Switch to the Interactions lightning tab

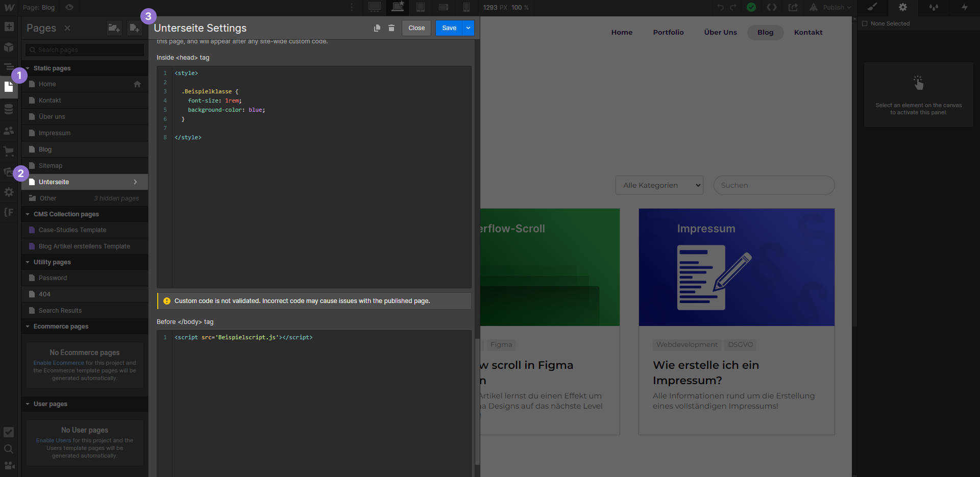(x=964, y=7)
